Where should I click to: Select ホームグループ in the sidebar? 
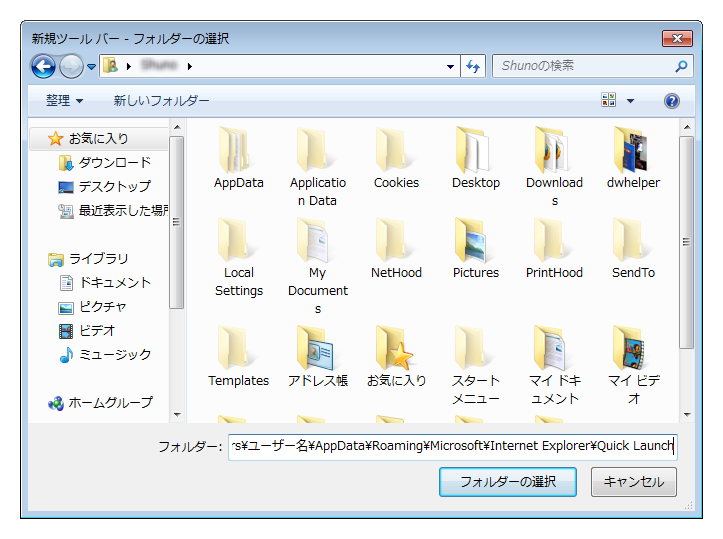pos(110,402)
